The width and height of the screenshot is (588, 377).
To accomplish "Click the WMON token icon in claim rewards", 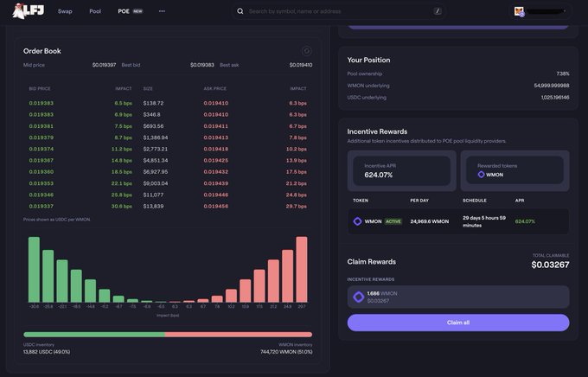I will click(x=359, y=297).
